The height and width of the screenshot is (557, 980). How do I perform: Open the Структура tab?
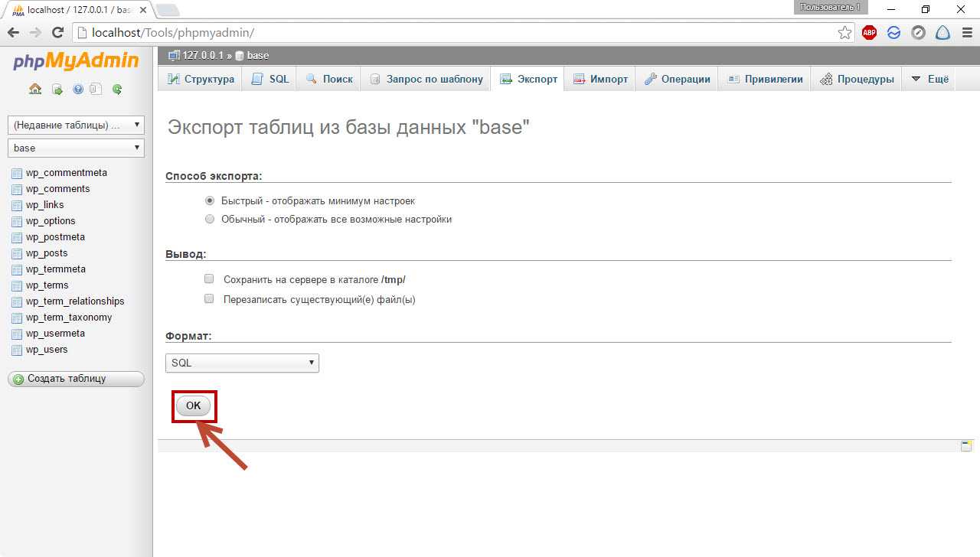point(201,79)
